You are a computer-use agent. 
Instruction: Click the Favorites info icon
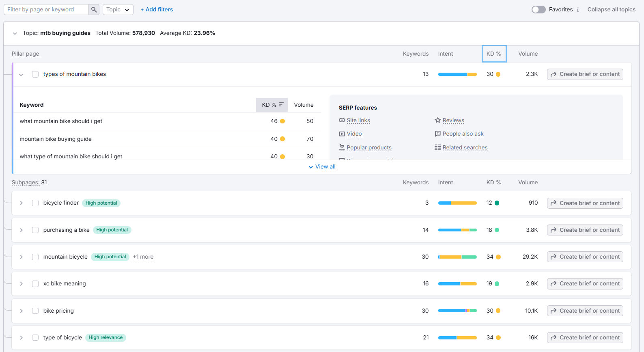tap(578, 10)
